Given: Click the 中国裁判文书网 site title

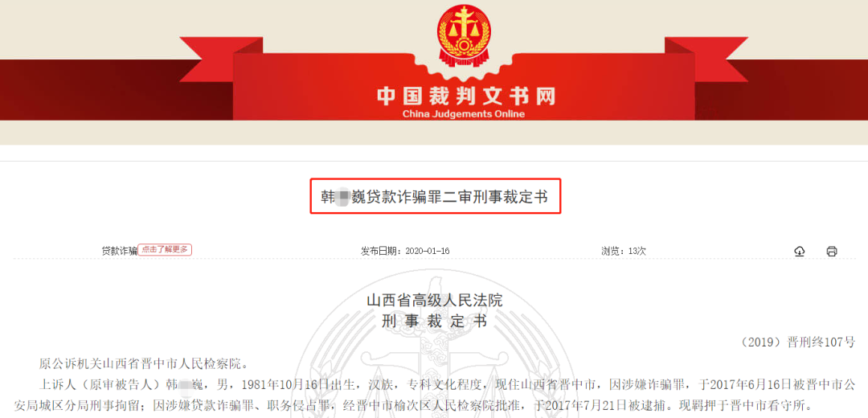Looking at the screenshot, I should click(465, 96).
